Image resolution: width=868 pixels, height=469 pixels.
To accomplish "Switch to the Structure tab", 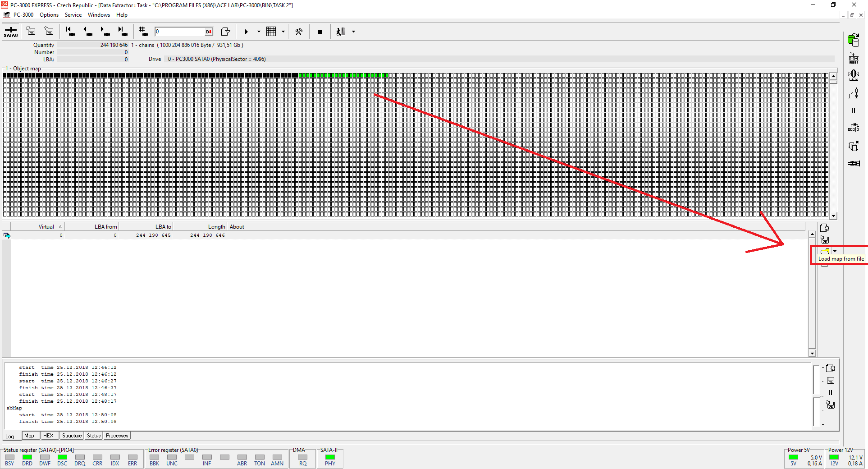I will 72,436.
